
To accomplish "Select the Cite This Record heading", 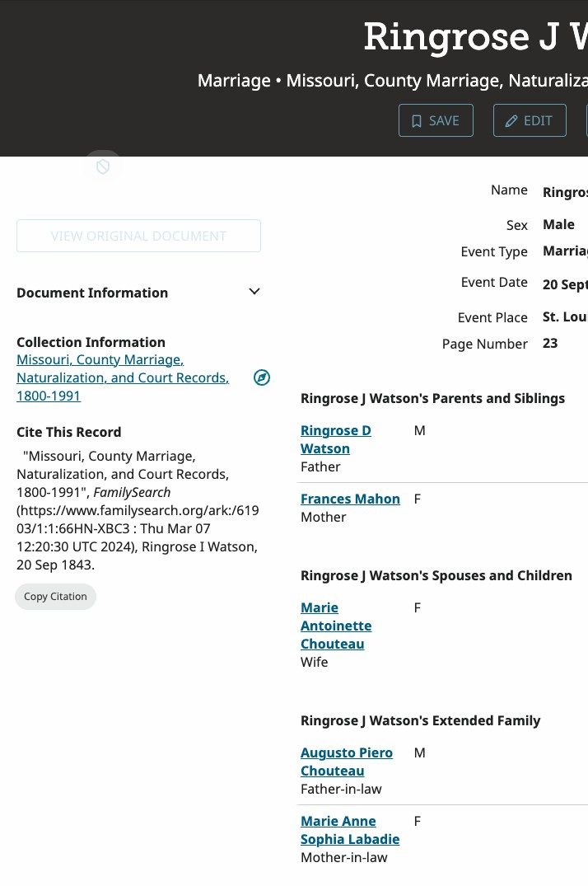I will (69, 432).
